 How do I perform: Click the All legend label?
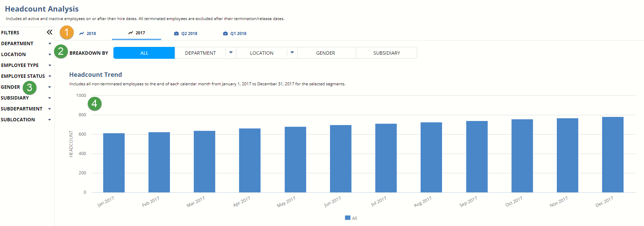pyautogui.click(x=355, y=218)
